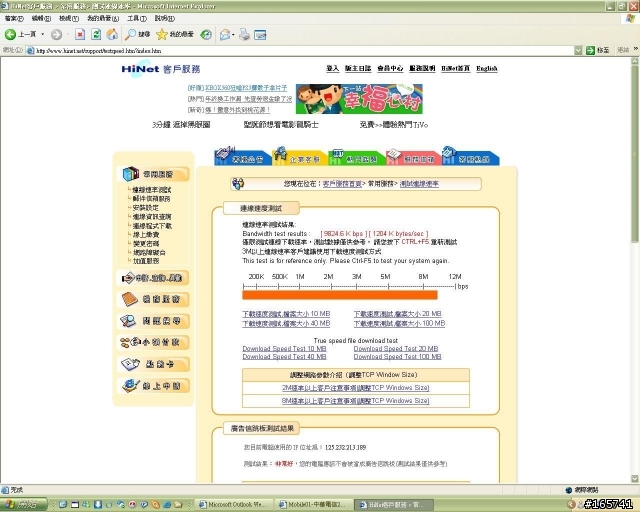Screen dimensions: 640x512
Task: Click the 客戶服務首頁 breadcrumb link
Action: (342, 184)
